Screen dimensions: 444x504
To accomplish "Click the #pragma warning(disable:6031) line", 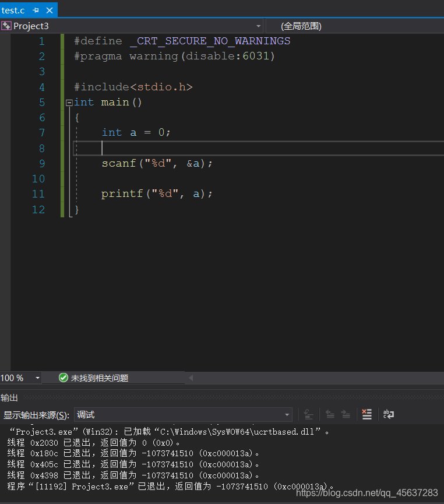I will tap(174, 57).
